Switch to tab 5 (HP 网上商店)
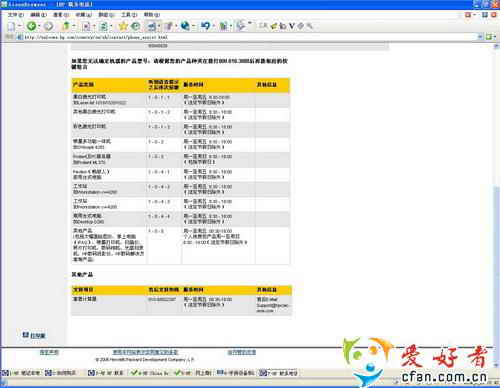Viewport: 500px width, 388px height. pos(193,373)
